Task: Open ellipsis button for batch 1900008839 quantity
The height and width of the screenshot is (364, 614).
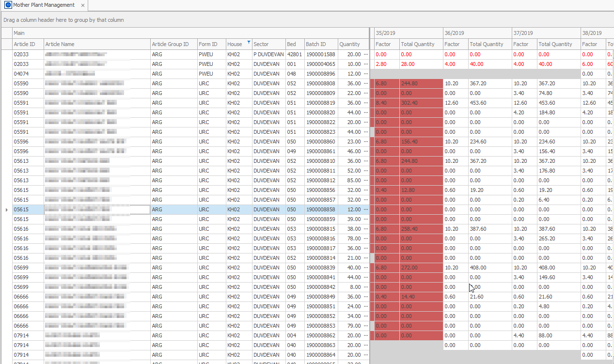Action: [366, 268]
